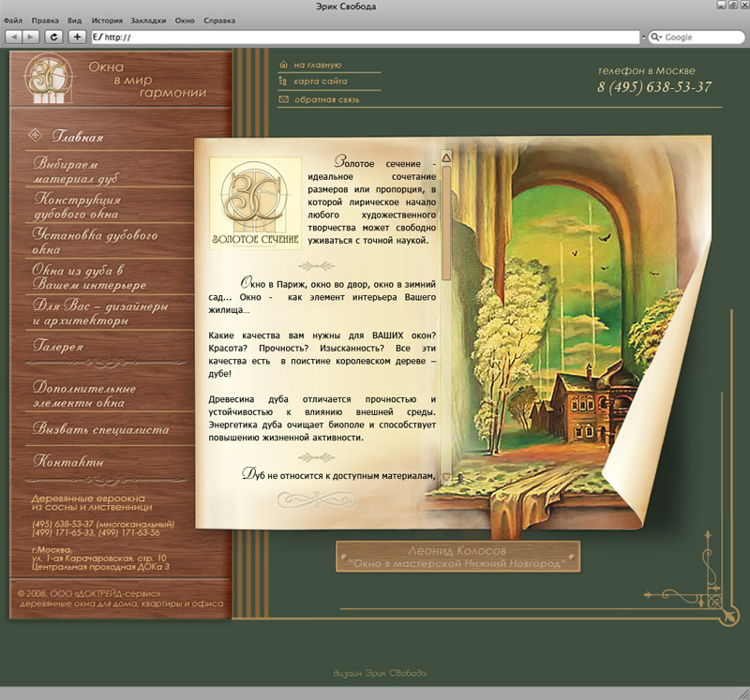
Task: Click the painting caption plaque 'Леонид Колосов'
Action: 457,557
